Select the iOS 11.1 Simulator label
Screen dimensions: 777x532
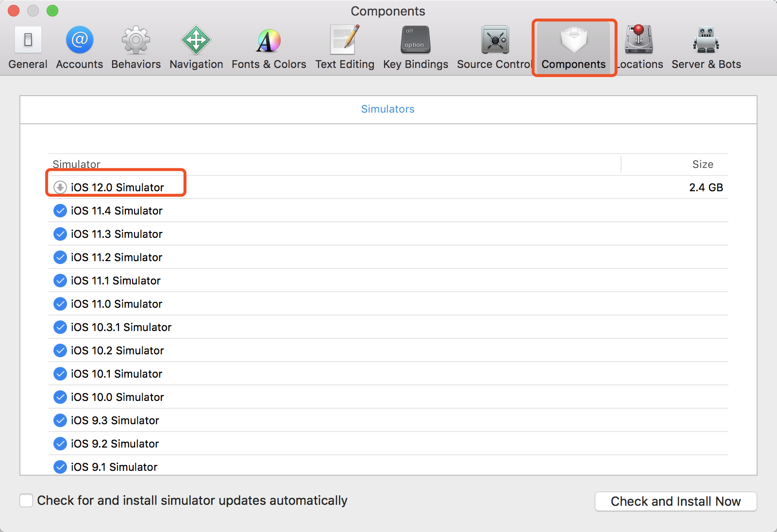pos(116,281)
